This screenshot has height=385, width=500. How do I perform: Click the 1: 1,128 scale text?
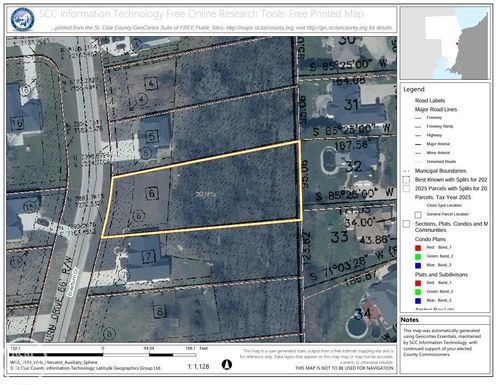[x=198, y=367]
